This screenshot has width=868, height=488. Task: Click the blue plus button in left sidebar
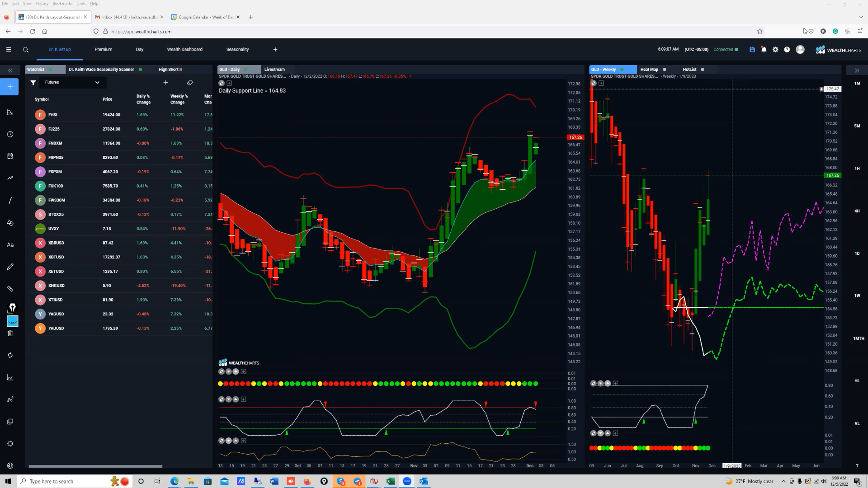(x=9, y=87)
